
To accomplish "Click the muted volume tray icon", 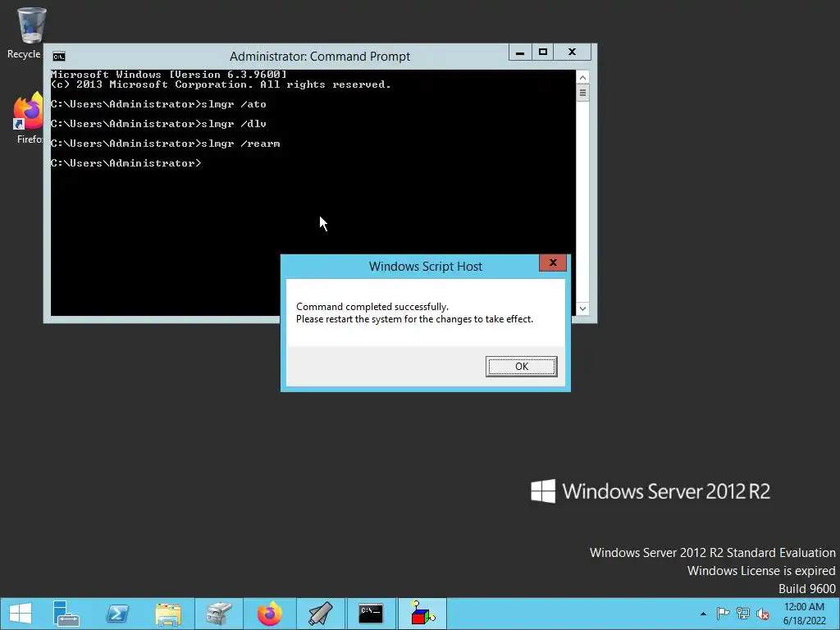I will pos(763,614).
